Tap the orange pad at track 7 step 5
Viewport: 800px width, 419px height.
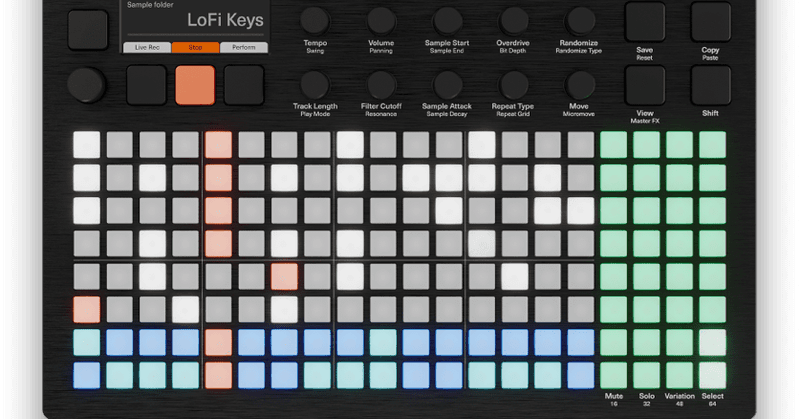tap(218, 342)
